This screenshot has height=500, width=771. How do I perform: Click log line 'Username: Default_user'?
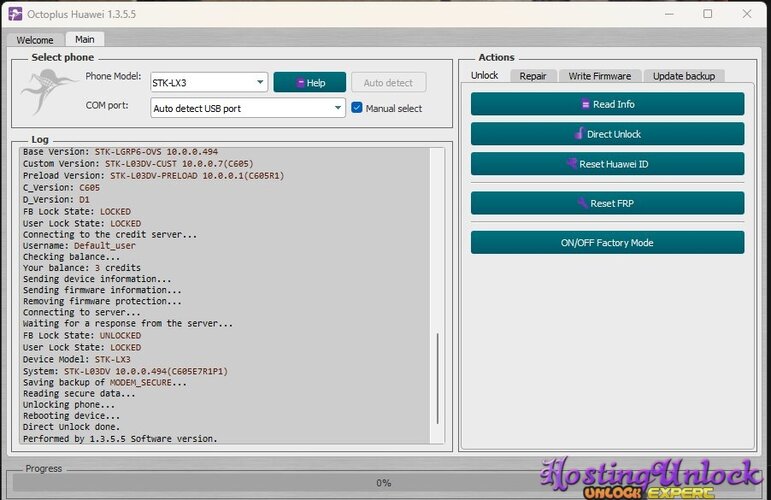tap(79, 245)
